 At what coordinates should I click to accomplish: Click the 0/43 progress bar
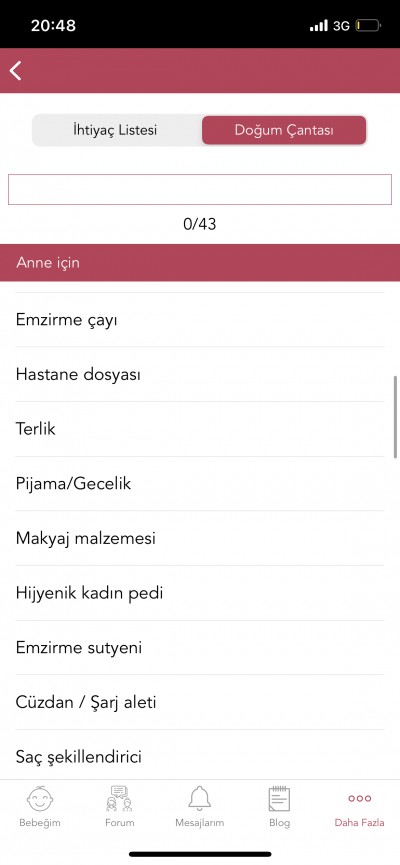pos(200,190)
